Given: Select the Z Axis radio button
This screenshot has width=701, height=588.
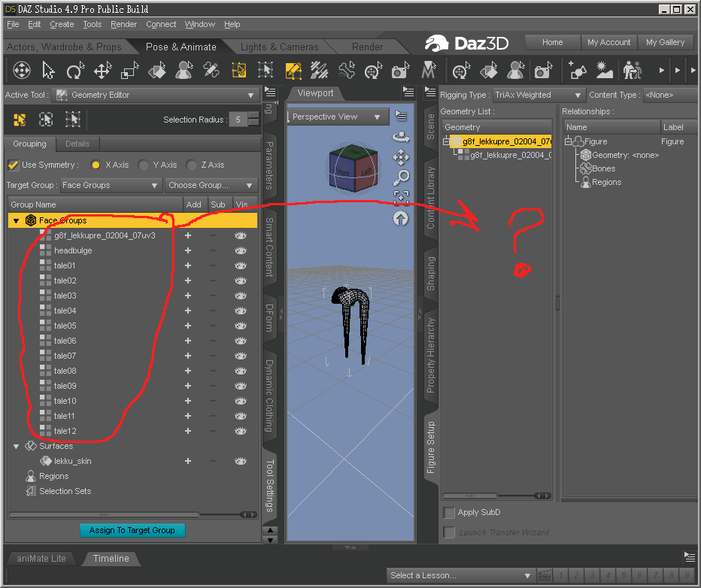Looking at the screenshot, I should [x=191, y=165].
